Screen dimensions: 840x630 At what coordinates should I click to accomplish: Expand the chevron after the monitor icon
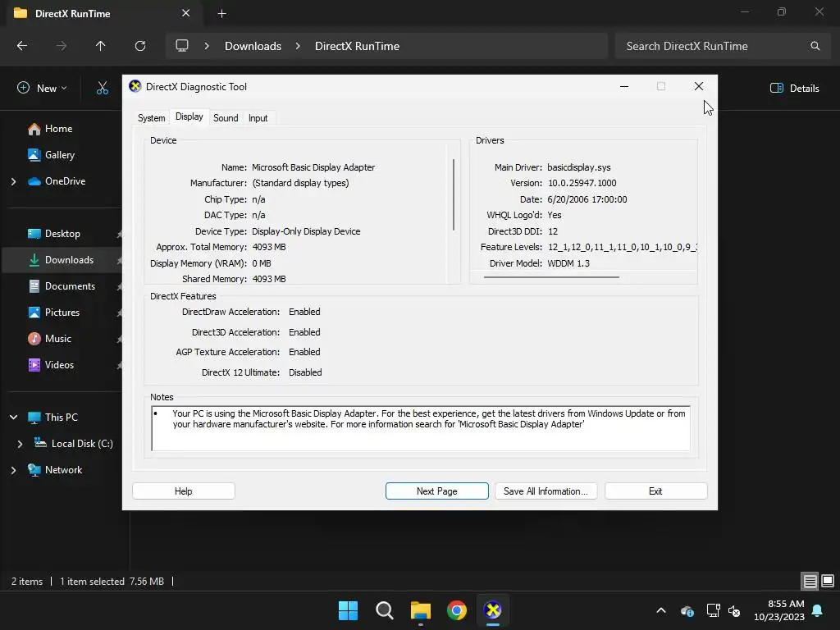pyautogui.click(x=207, y=46)
